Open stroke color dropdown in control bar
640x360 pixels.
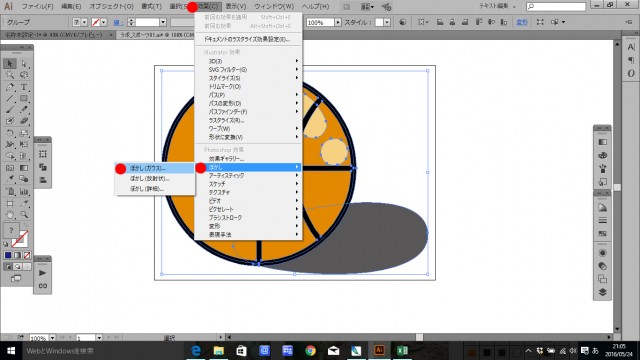(x=104, y=22)
